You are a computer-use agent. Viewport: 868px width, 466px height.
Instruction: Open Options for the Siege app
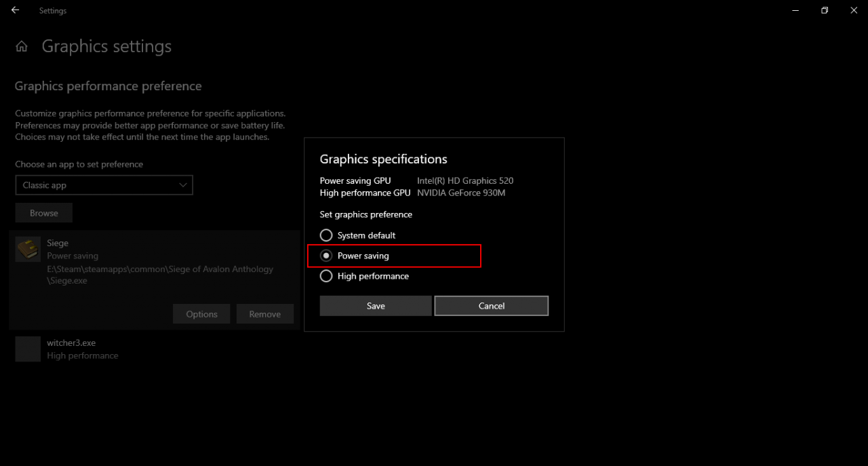click(x=201, y=314)
